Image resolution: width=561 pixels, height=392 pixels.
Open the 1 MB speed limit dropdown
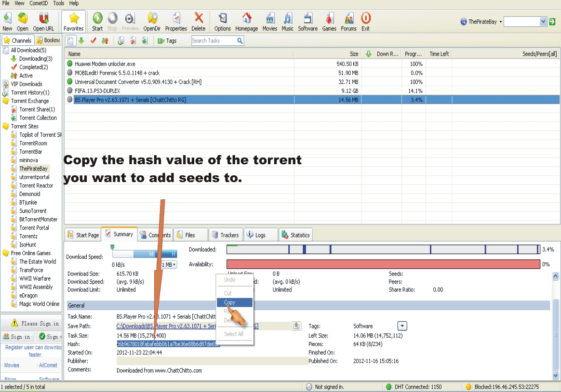click(169, 265)
